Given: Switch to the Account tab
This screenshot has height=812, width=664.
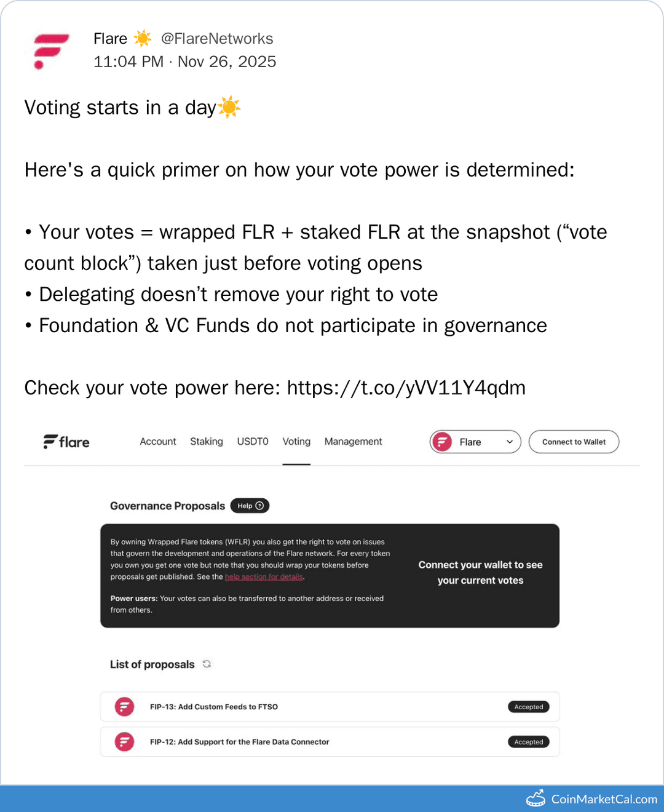Looking at the screenshot, I should 158,442.
